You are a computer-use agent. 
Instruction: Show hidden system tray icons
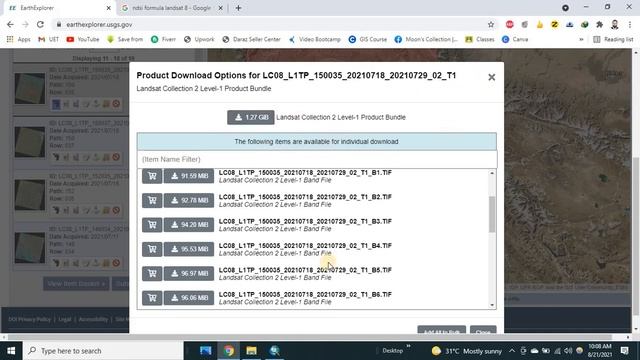tap(512, 351)
